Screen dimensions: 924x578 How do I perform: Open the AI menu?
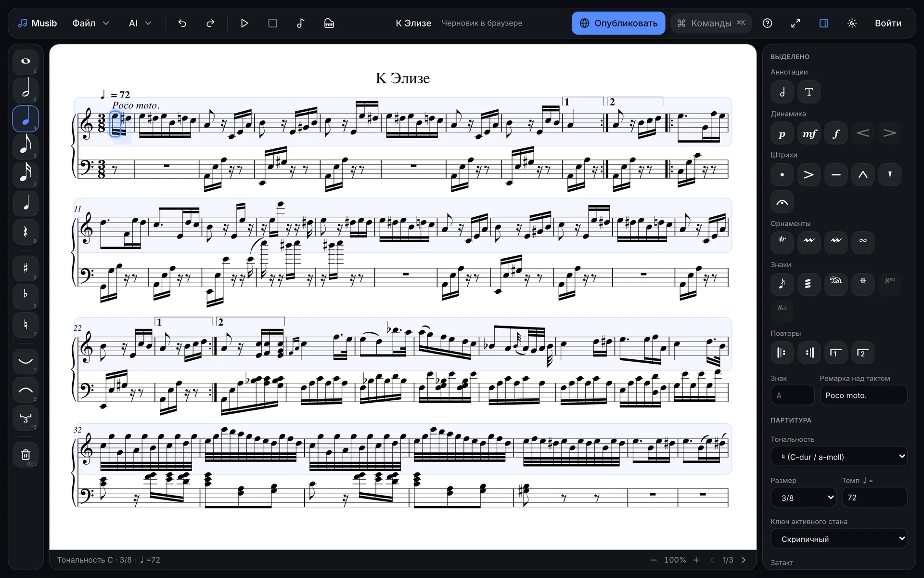(x=140, y=23)
